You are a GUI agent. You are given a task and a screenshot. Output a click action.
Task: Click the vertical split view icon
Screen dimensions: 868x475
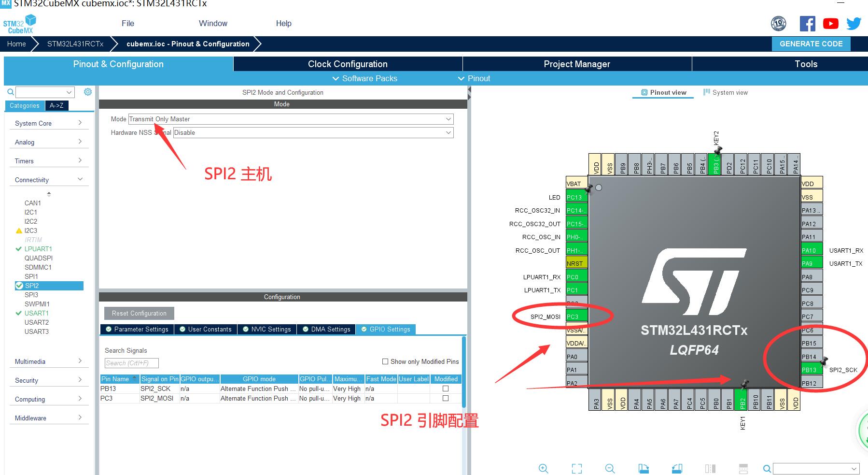(x=710, y=468)
